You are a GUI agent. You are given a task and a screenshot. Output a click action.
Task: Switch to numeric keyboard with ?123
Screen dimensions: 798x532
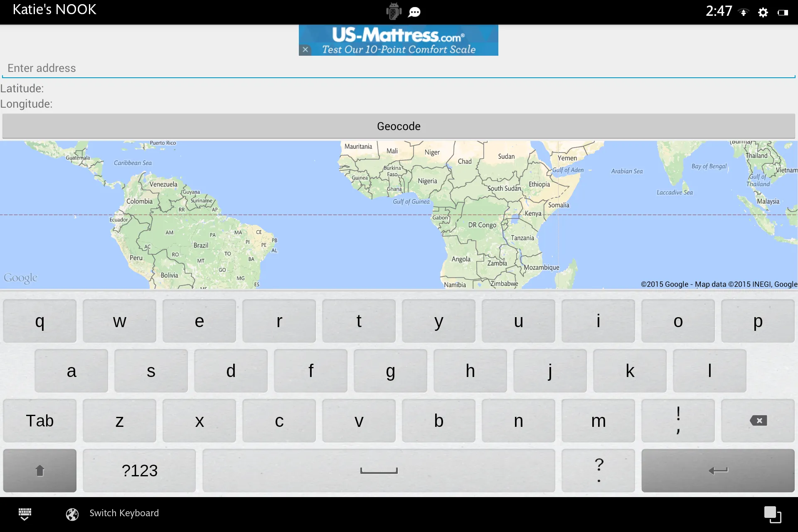click(140, 470)
